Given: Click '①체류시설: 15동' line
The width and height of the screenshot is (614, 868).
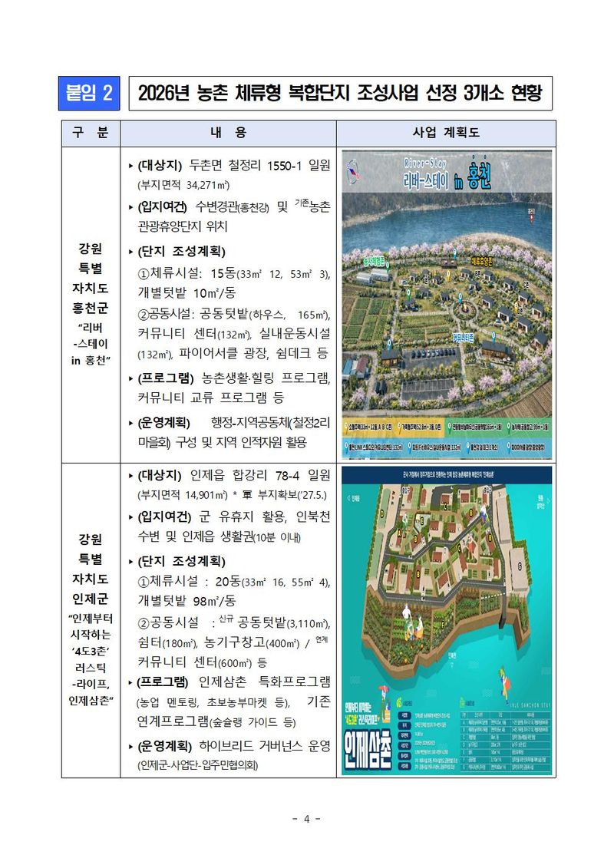Looking at the screenshot, I should coord(233,273).
